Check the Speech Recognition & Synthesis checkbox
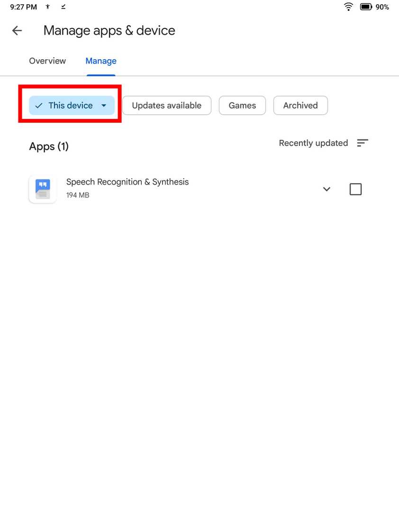Image resolution: width=399 pixels, height=532 pixels. pyautogui.click(x=355, y=189)
